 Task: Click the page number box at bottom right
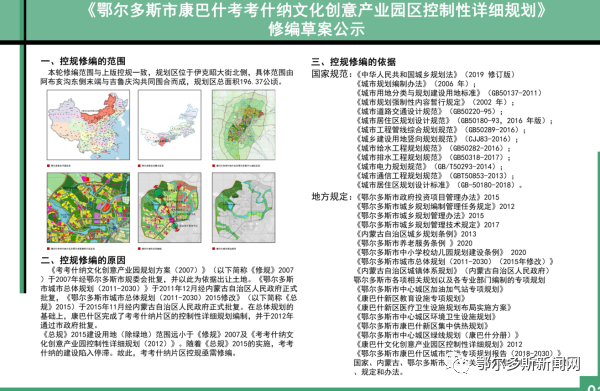click(590, 383)
